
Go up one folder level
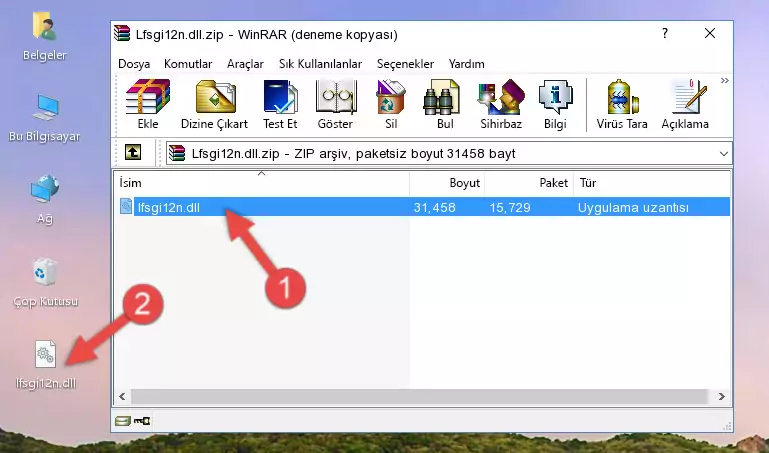pos(133,152)
